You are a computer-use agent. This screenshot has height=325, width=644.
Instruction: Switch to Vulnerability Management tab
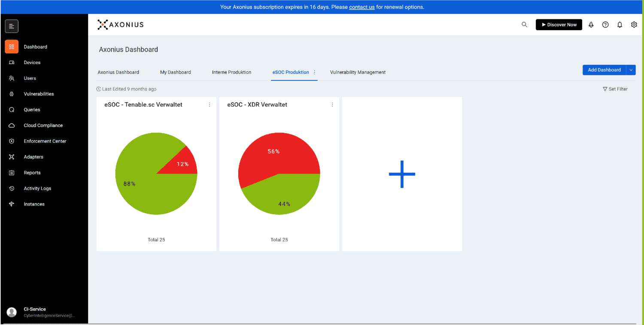click(x=358, y=72)
